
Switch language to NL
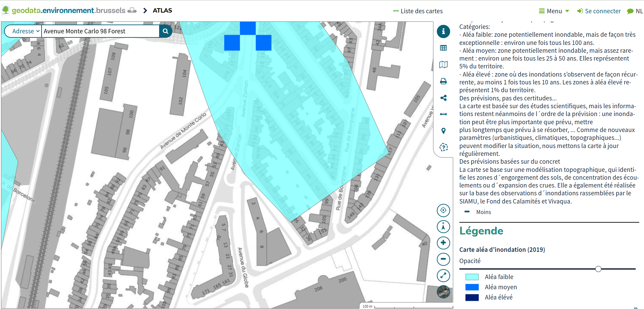pyautogui.click(x=635, y=11)
